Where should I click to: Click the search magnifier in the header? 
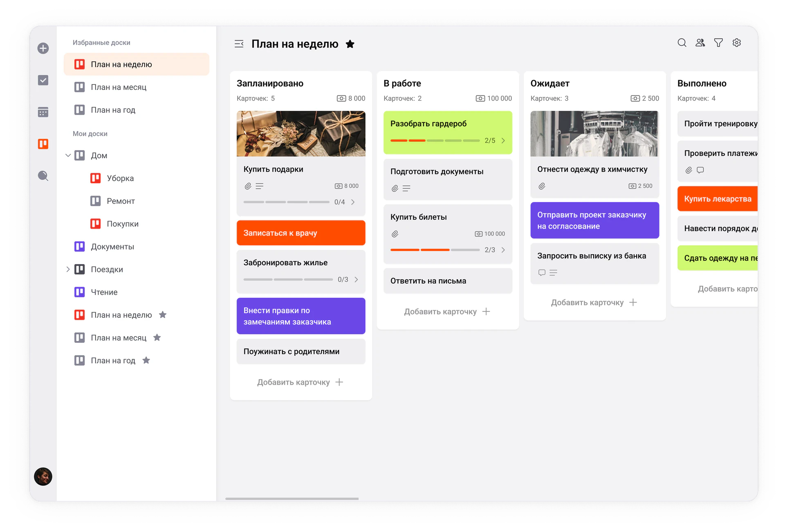pyautogui.click(x=682, y=43)
